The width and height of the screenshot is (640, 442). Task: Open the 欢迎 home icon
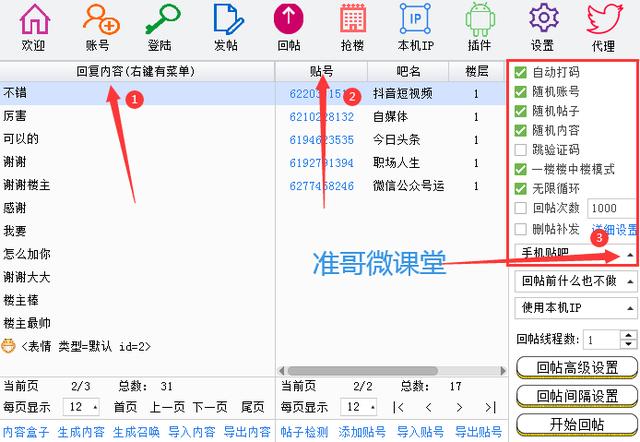[34, 20]
